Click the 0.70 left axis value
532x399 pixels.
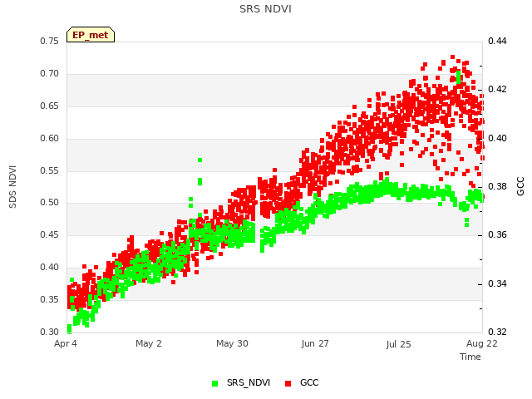pyautogui.click(x=50, y=74)
